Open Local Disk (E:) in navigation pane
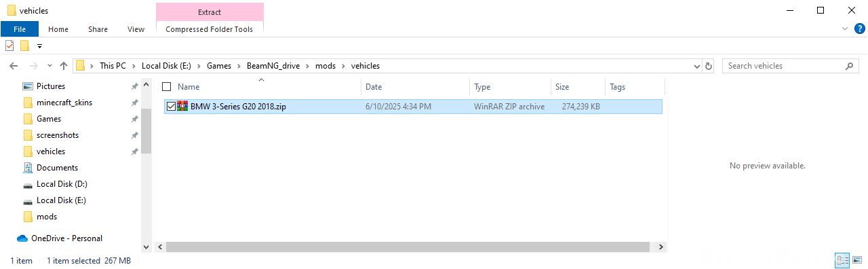868x269 pixels. point(61,200)
